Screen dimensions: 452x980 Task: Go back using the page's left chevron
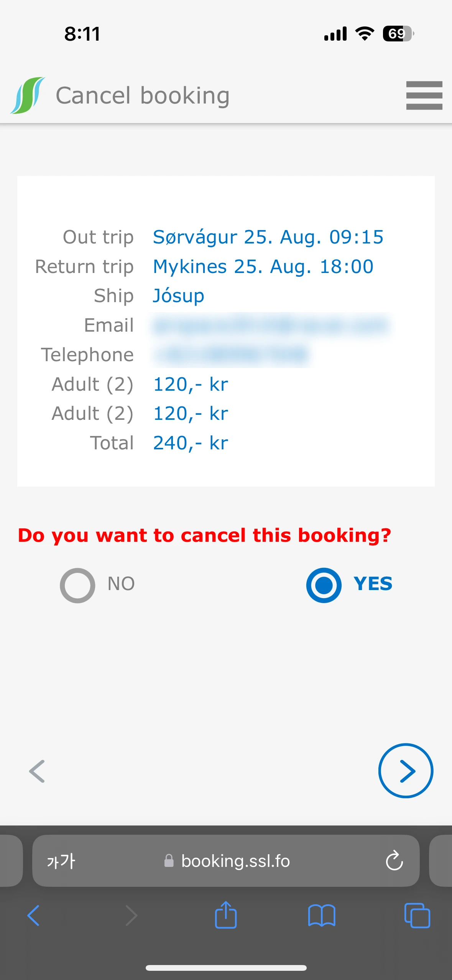(37, 771)
